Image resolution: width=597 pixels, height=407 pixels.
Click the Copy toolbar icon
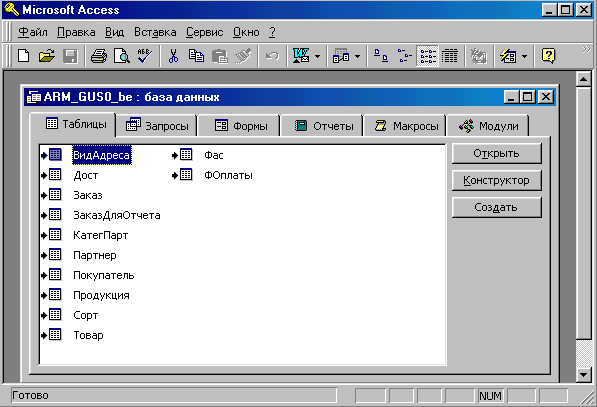196,56
